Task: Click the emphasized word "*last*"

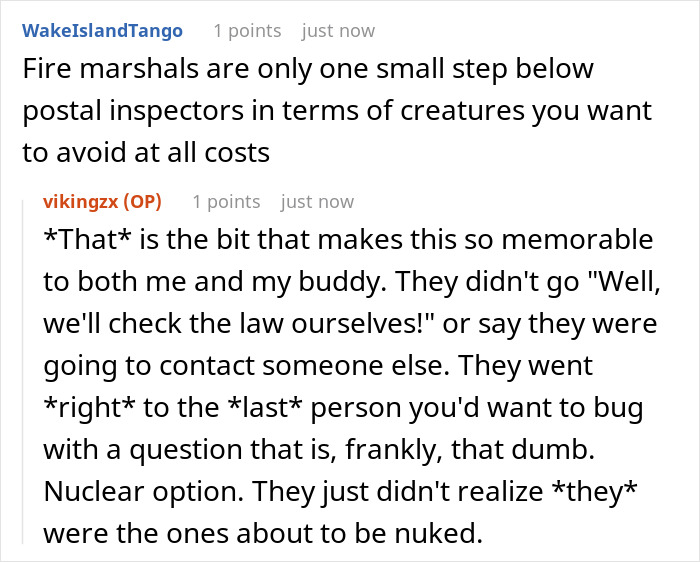Action: pyautogui.click(x=265, y=407)
